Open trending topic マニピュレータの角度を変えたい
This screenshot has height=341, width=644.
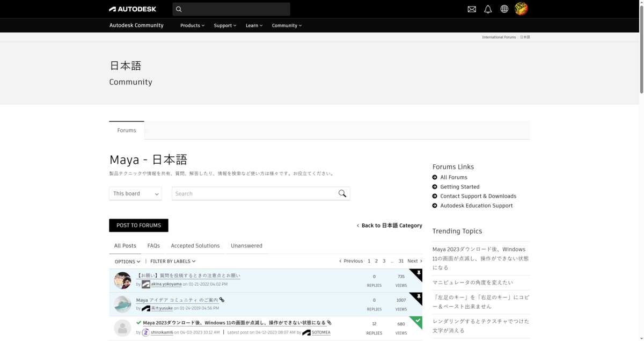pos(473,282)
